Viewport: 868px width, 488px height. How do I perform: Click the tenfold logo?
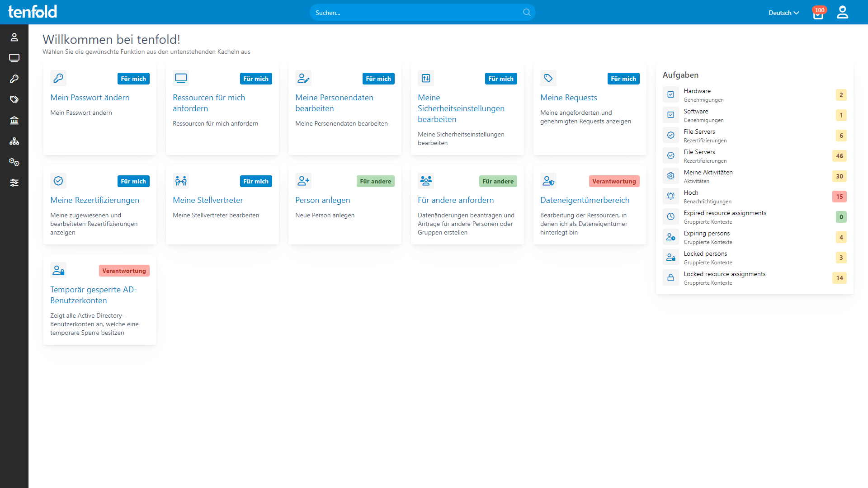(x=32, y=11)
